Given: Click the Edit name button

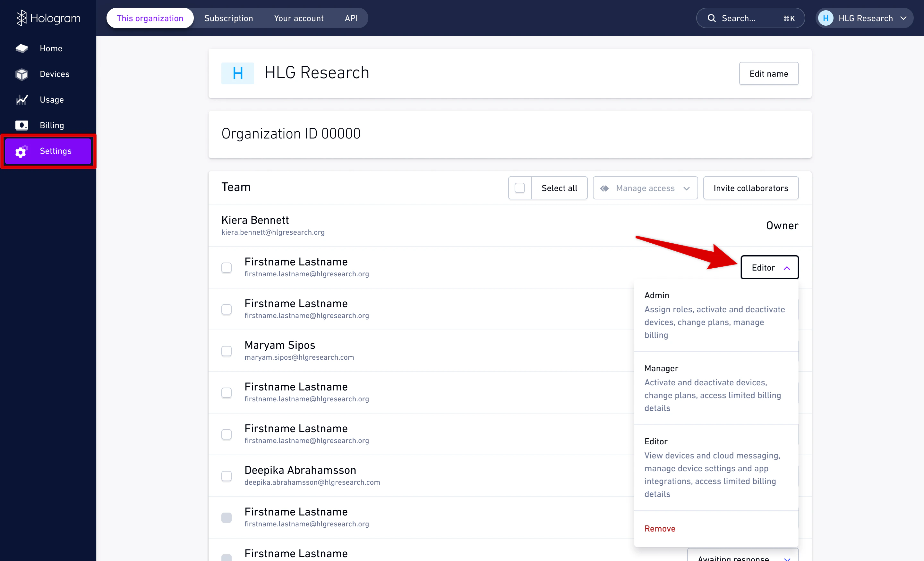Looking at the screenshot, I should tap(768, 74).
